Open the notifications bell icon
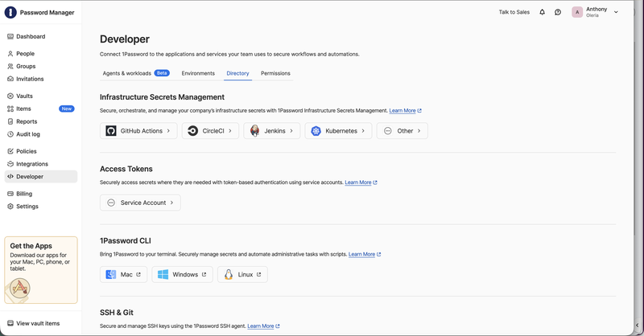 [x=542, y=12]
